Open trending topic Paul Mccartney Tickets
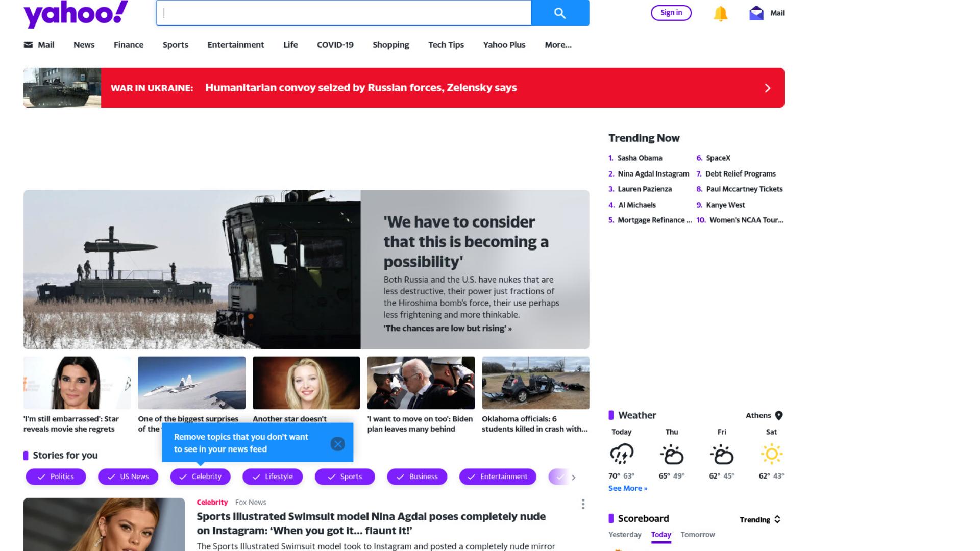Image resolution: width=980 pixels, height=551 pixels. pos(744,189)
